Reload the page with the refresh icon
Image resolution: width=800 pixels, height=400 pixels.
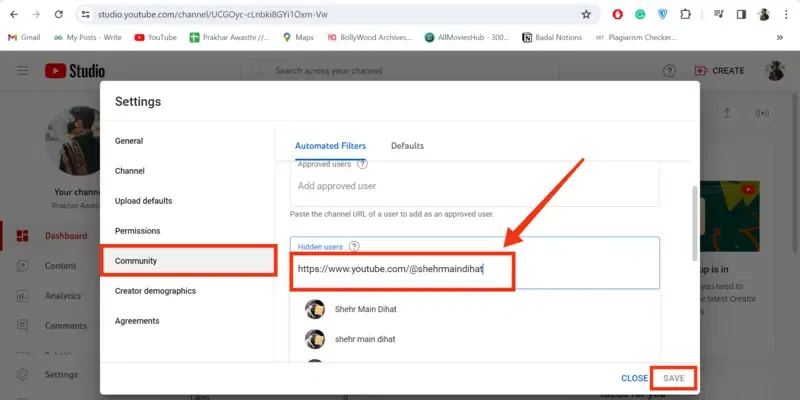coord(59,14)
